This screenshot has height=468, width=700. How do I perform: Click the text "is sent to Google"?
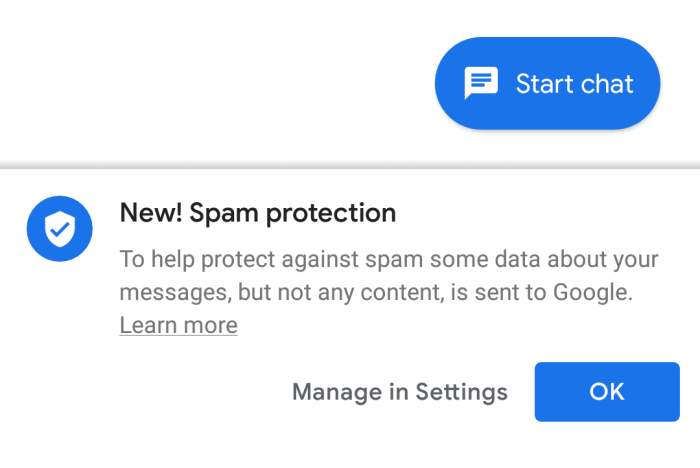(x=545, y=293)
